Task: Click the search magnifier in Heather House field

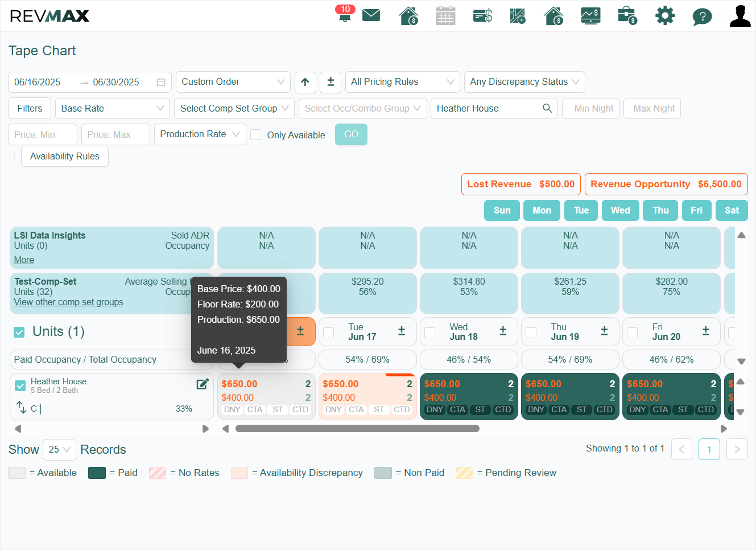Action: [x=547, y=108]
